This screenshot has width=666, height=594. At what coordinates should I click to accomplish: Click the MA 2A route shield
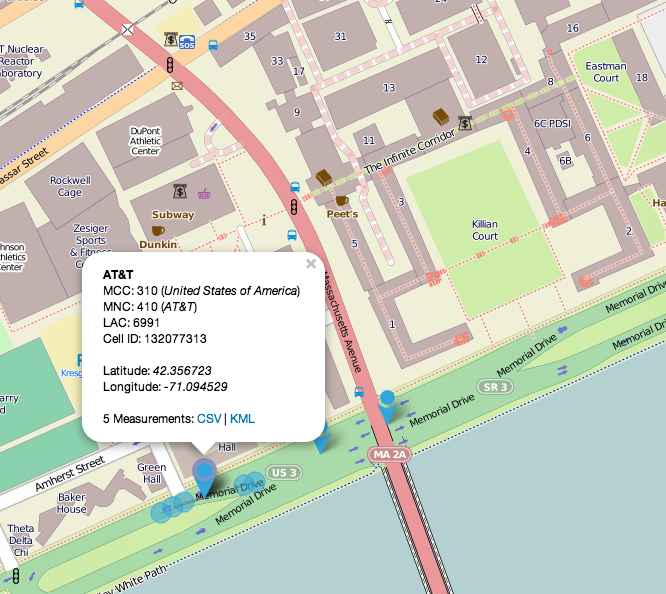click(x=389, y=455)
